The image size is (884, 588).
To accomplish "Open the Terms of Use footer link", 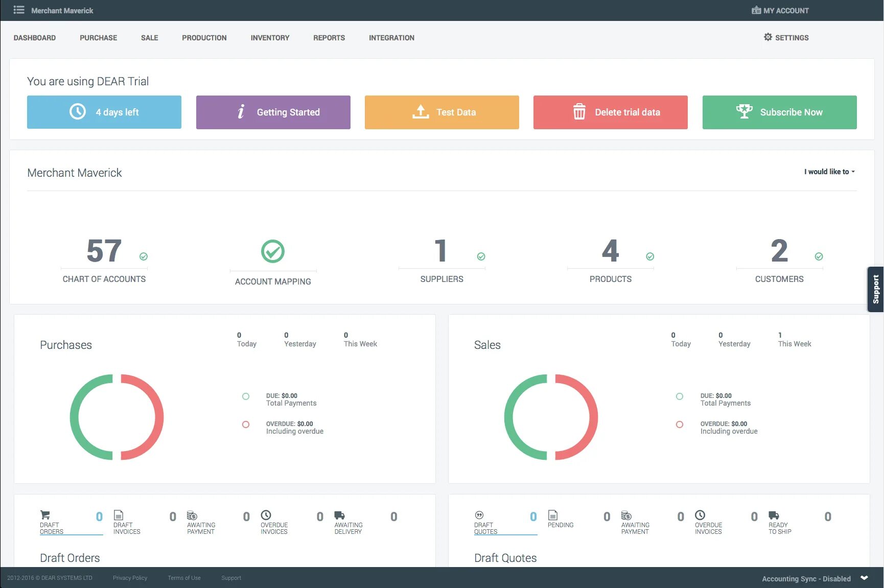I will pyautogui.click(x=184, y=578).
